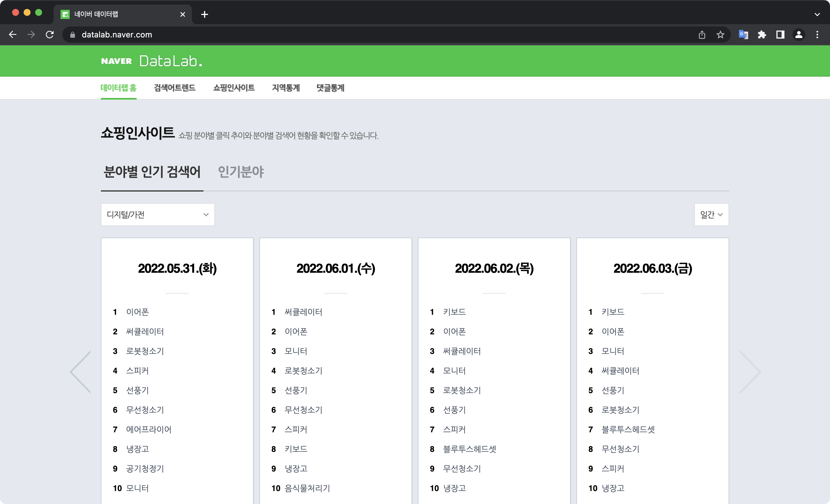The image size is (830, 504).
Task: Switch to the 검색어트렌드 menu
Action: click(x=174, y=88)
